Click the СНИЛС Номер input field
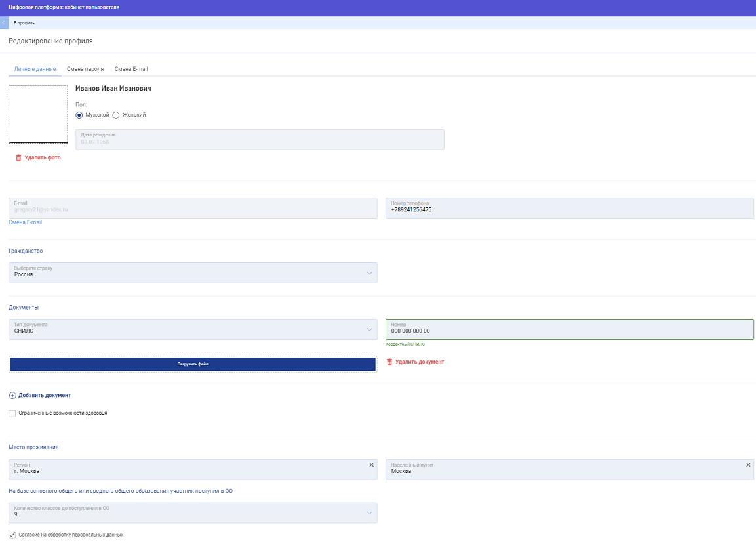756x542 pixels. point(569,330)
